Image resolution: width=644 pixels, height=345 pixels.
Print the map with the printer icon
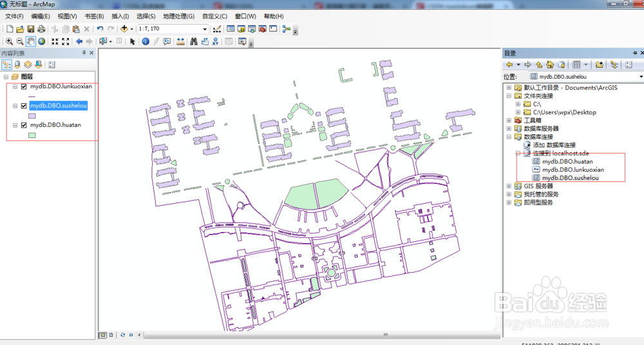41,29
